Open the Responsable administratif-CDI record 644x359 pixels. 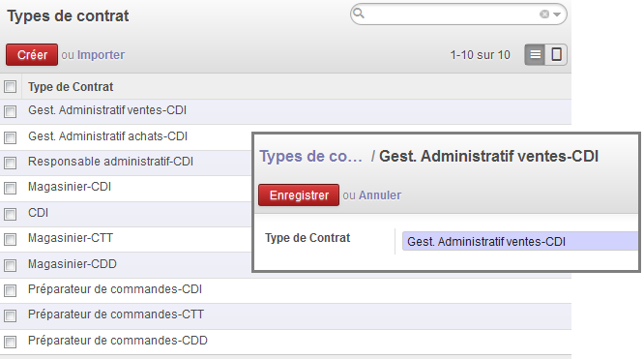(110, 162)
